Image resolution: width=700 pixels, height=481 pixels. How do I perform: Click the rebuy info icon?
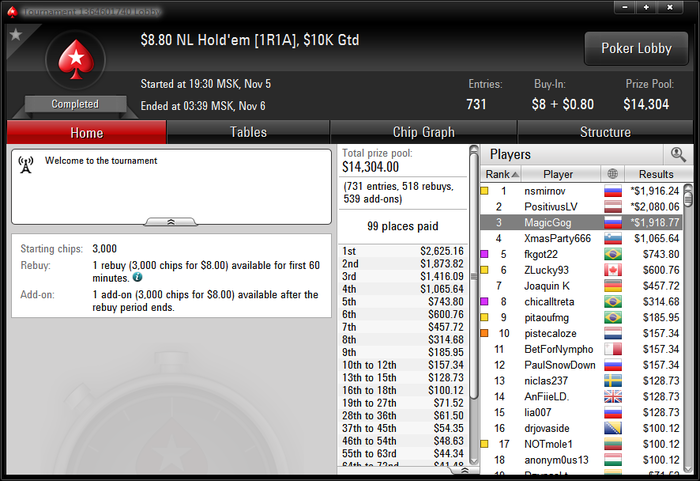coord(138,277)
